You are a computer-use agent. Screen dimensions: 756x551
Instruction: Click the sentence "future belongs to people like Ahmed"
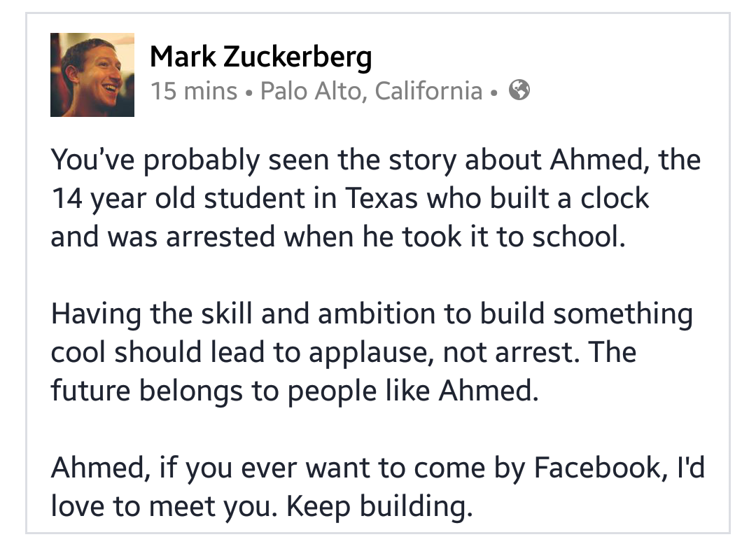[x=294, y=391]
